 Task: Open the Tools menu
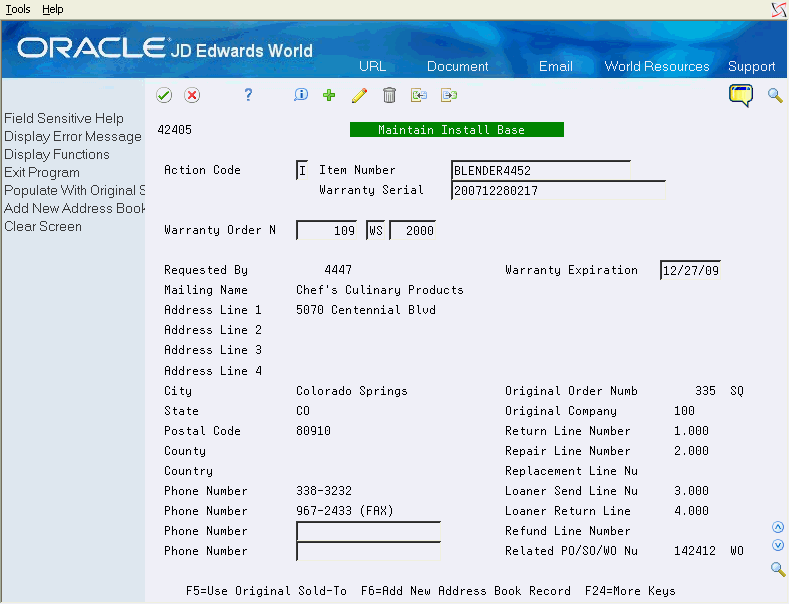click(18, 9)
